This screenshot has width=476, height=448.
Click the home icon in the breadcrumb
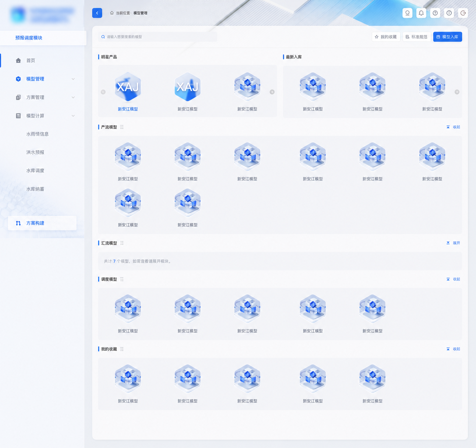click(112, 13)
